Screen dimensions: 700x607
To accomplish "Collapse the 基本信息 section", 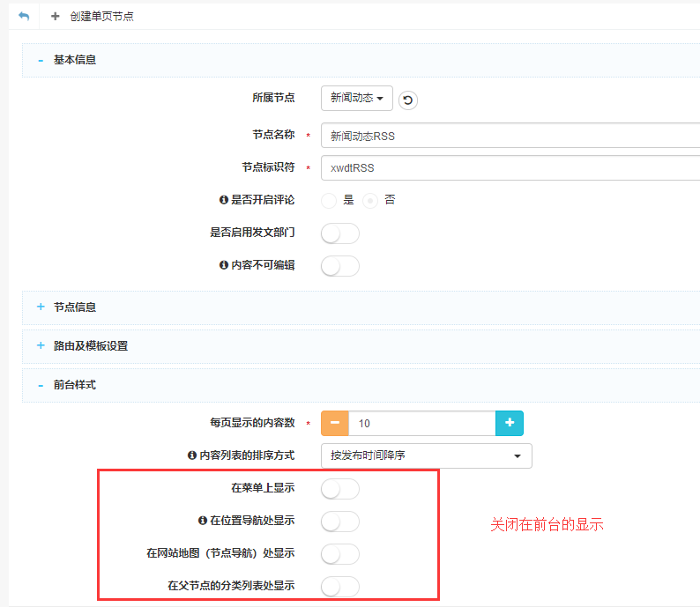I will [41, 60].
